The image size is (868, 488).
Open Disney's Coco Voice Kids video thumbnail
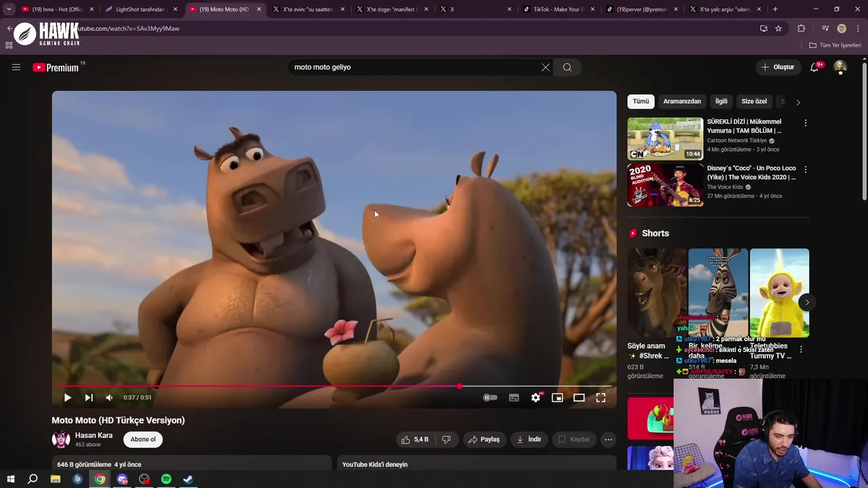pos(665,185)
